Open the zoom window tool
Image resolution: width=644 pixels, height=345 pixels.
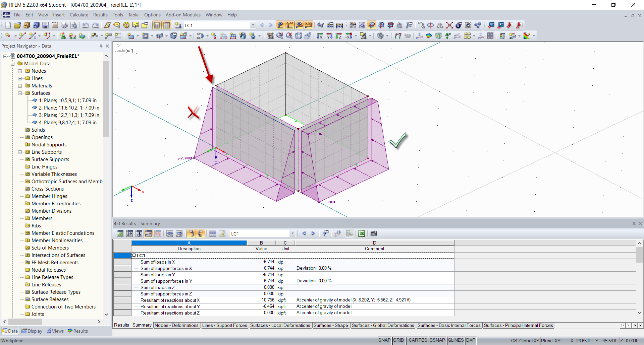point(280,36)
